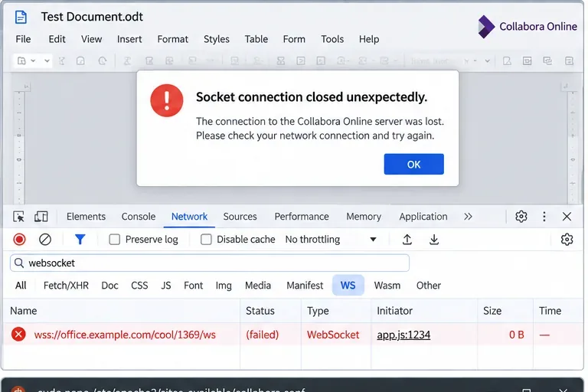
Task: Filter requests by All types
Action: point(21,286)
